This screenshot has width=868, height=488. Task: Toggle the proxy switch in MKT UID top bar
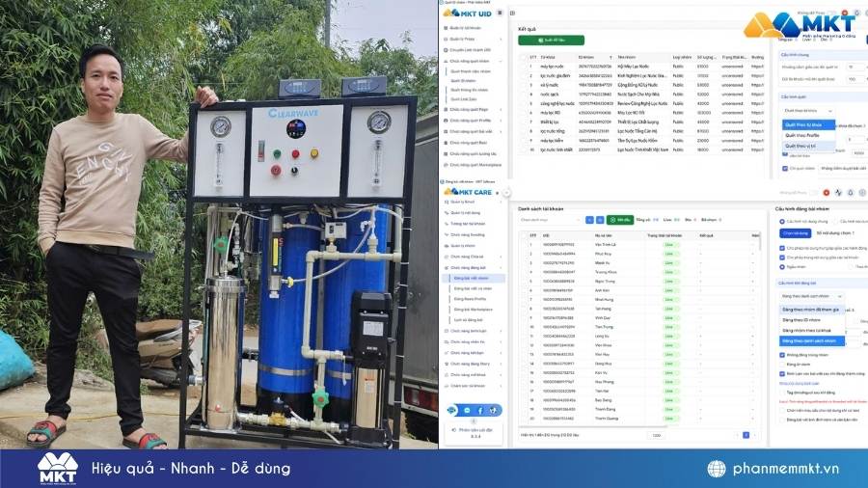pos(832,13)
